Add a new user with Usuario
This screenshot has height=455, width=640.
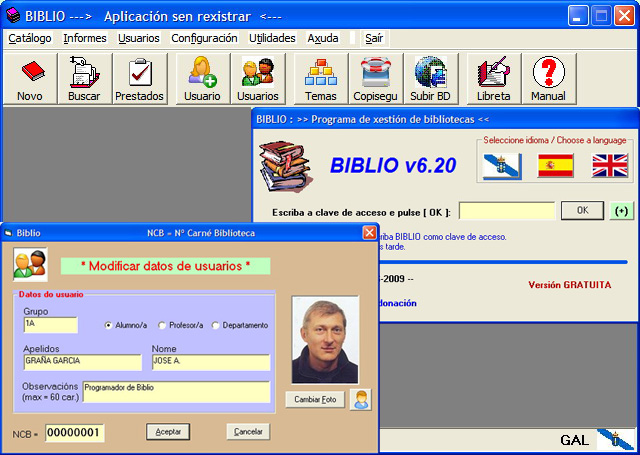(202, 79)
